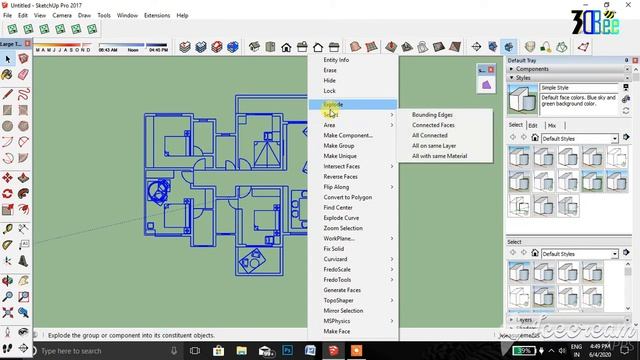640x360 pixels.
Task: Open the Select submenu arrow
Action: click(x=391, y=115)
